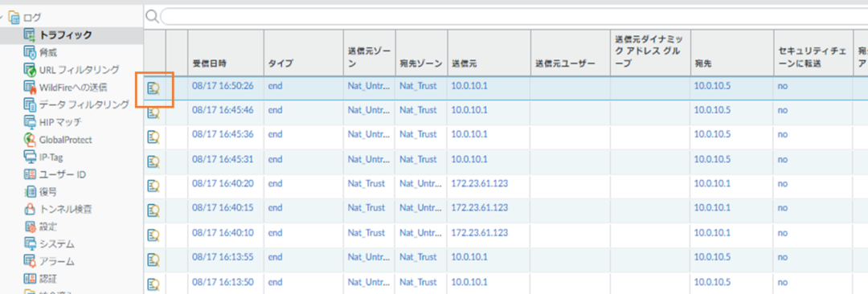Click timestamp 08/17 16:50:26
The image size is (868, 294).
click(x=223, y=86)
